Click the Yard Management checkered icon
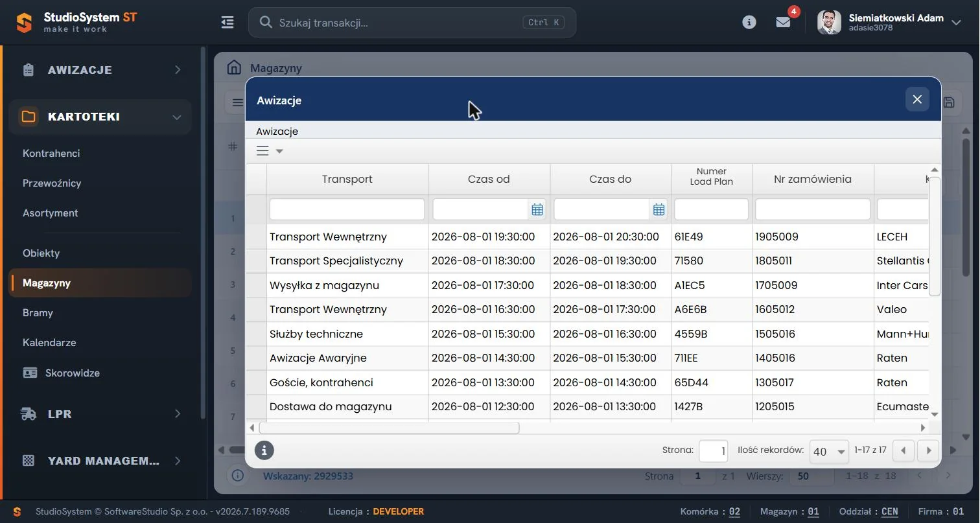This screenshot has height=523, width=980. point(28,461)
